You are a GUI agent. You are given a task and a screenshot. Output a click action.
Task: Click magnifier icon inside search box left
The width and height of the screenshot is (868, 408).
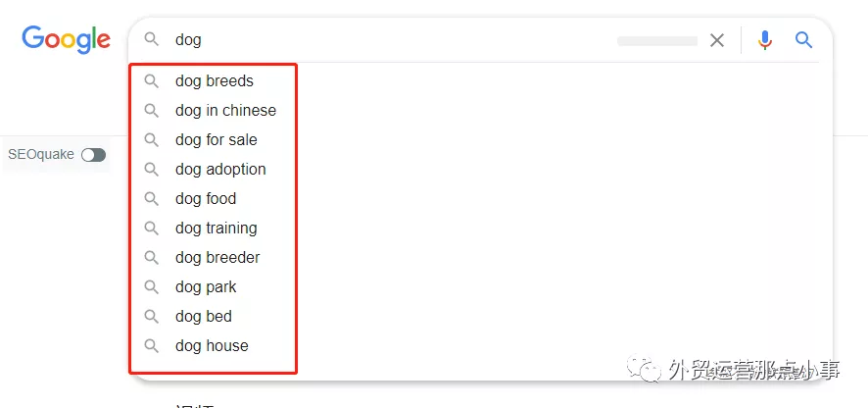point(152,40)
